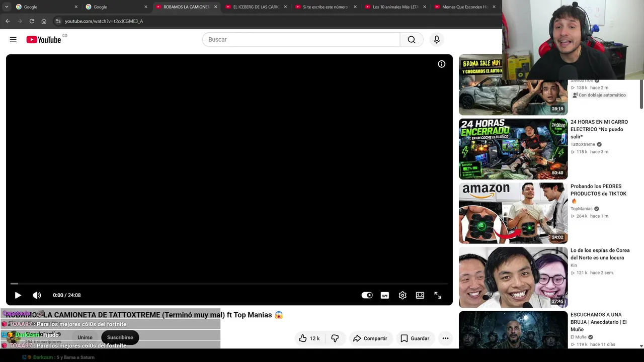Close the Memes Que Esconden tab
Screen dimensions: 644x362
coord(494,7)
